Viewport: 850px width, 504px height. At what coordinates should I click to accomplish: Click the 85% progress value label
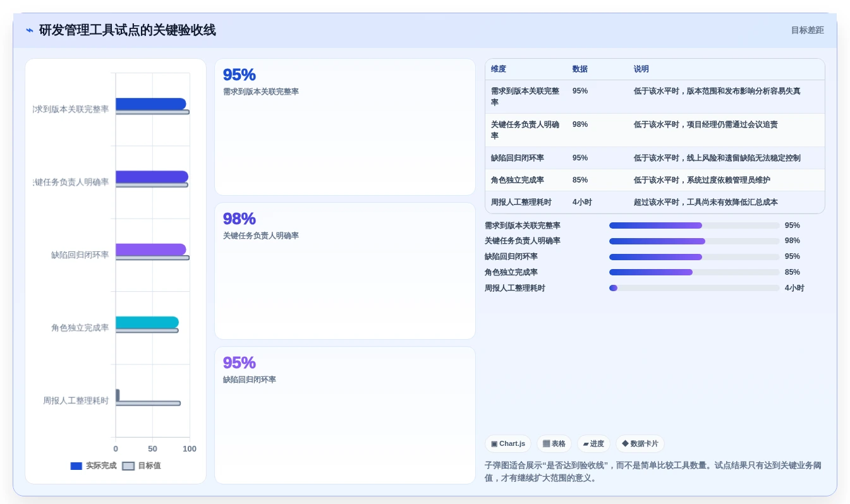792,272
